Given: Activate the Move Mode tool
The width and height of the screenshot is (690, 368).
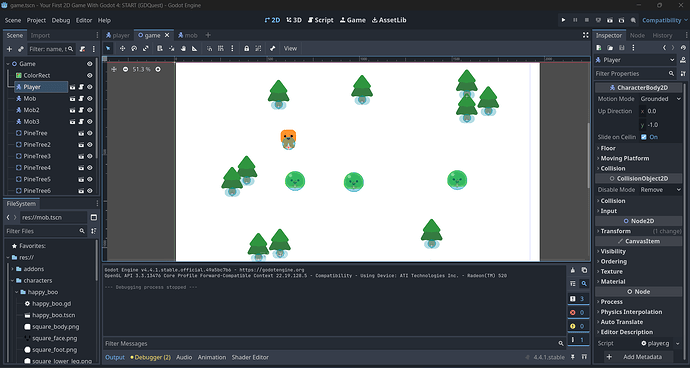Looking at the screenshot, I should 122,48.
